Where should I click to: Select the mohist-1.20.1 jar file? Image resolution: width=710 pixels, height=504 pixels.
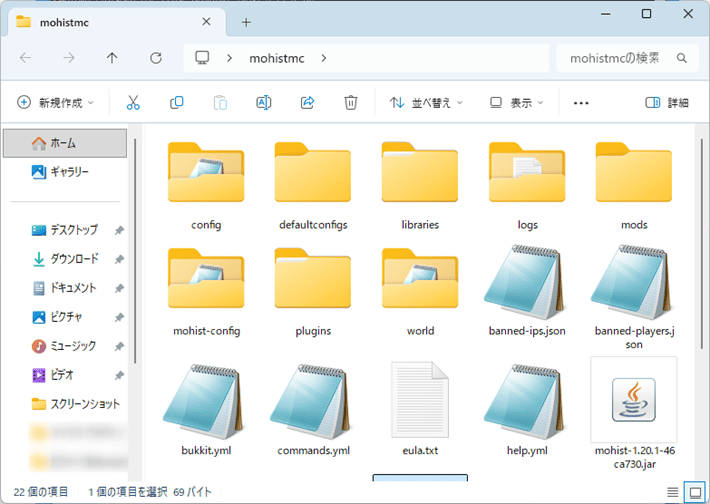pyautogui.click(x=634, y=413)
